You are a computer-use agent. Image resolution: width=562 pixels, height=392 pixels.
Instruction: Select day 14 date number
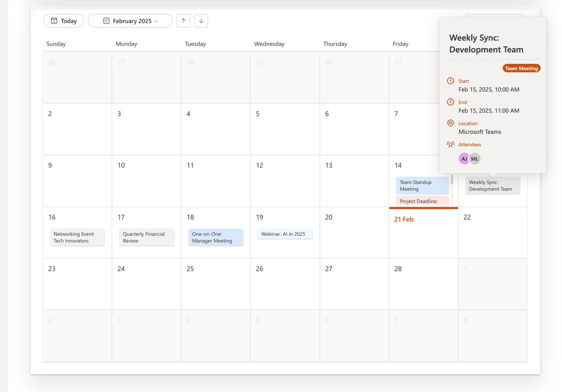pyautogui.click(x=398, y=165)
